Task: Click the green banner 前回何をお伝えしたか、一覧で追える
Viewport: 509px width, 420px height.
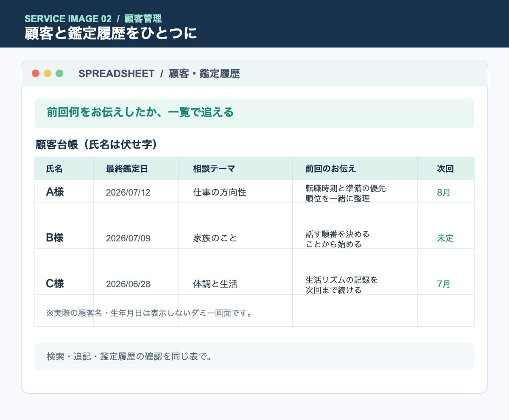Action: [x=255, y=113]
